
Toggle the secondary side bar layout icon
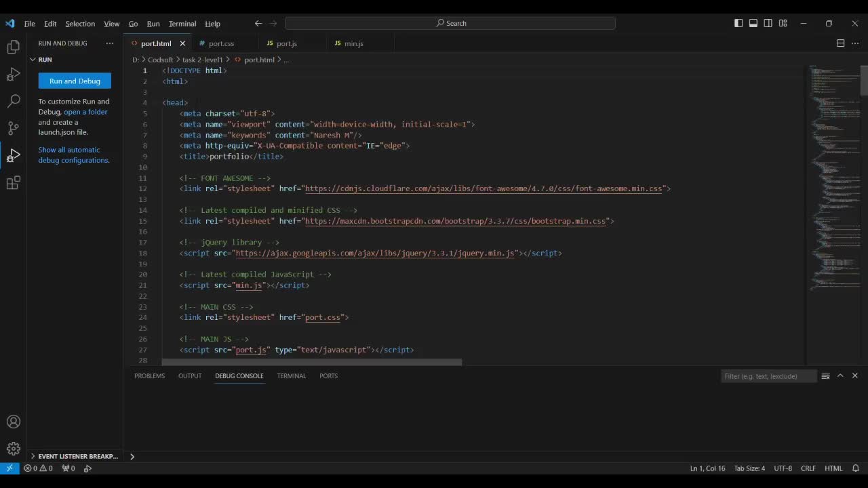click(x=768, y=23)
